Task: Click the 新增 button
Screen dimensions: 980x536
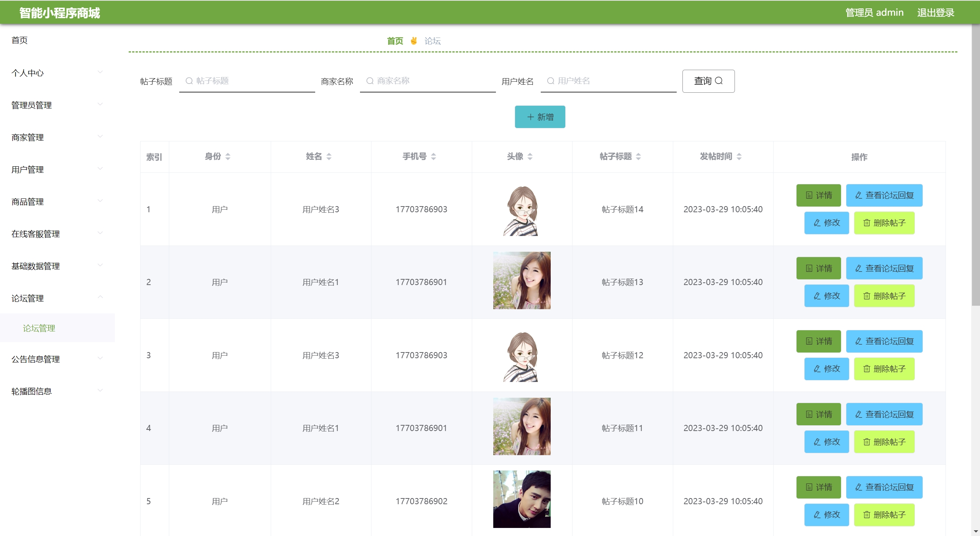Action: click(540, 117)
